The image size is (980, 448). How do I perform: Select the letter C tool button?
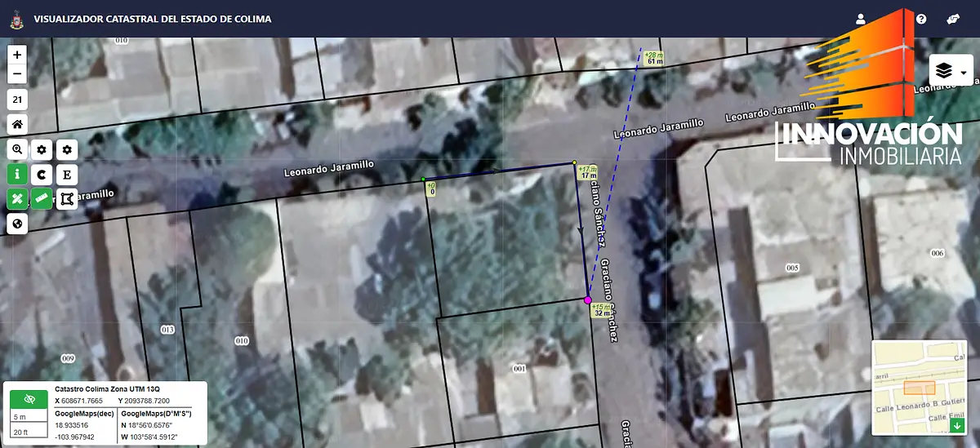(42, 174)
